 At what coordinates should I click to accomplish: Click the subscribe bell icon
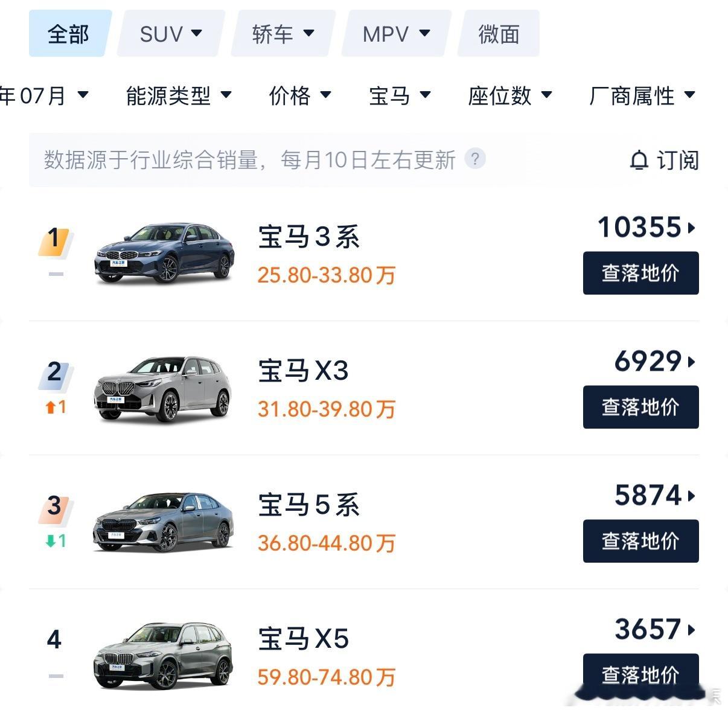[639, 161]
